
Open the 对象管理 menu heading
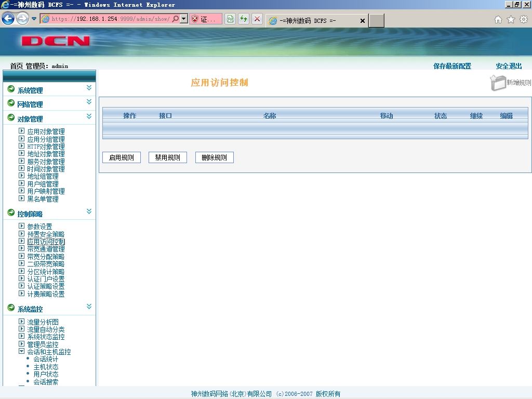click(x=30, y=119)
